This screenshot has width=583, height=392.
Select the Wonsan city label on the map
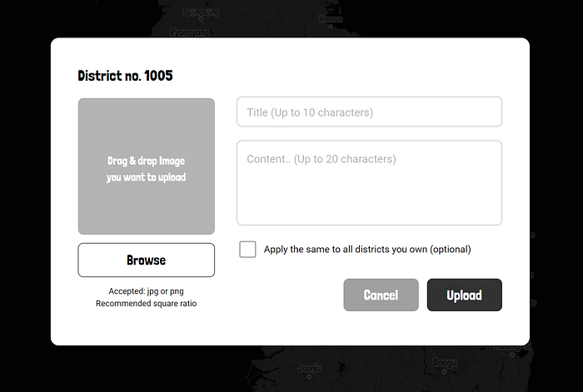point(331,17)
